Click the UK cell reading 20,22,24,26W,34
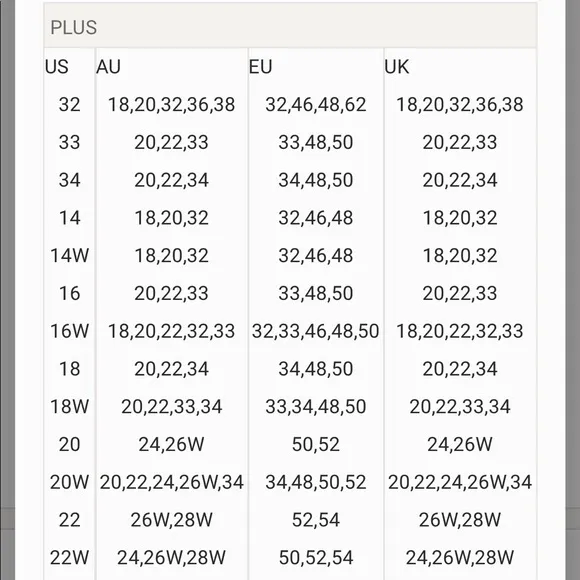 (460, 482)
